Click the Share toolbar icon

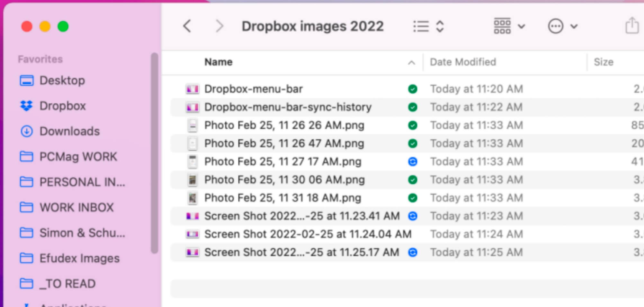[632, 25]
